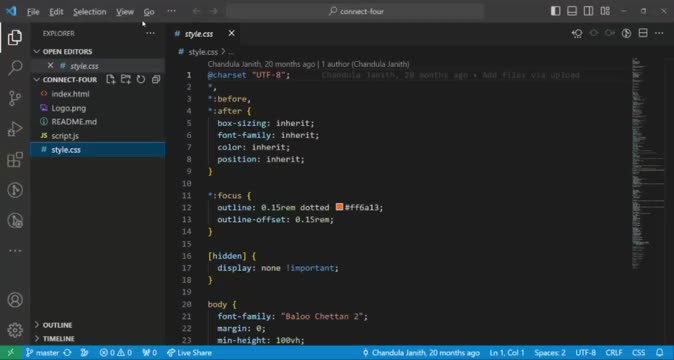Open the View menu
The width and height of the screenshot is (674, 360).
click(x=125, y=12)
